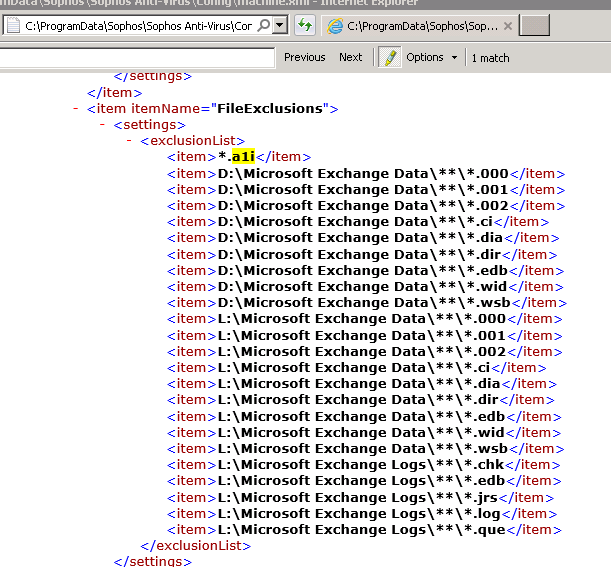Select the C:\ProgramData\Sophos\Sop... tab

(x=419, y=26)
